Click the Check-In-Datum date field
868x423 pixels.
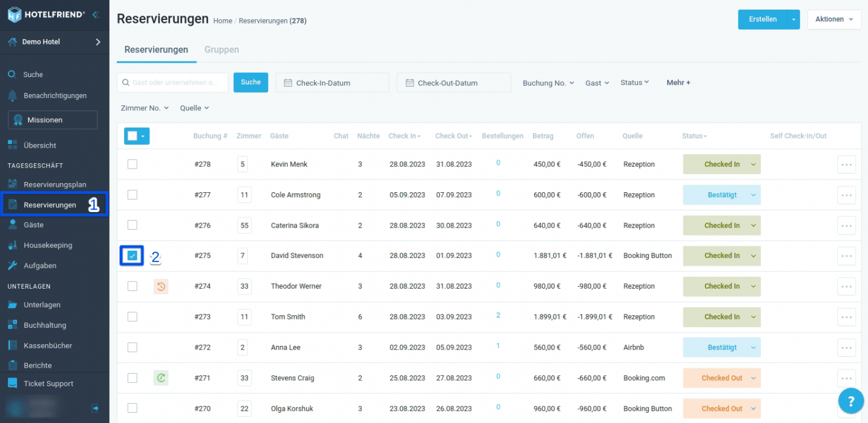[332, 83]
